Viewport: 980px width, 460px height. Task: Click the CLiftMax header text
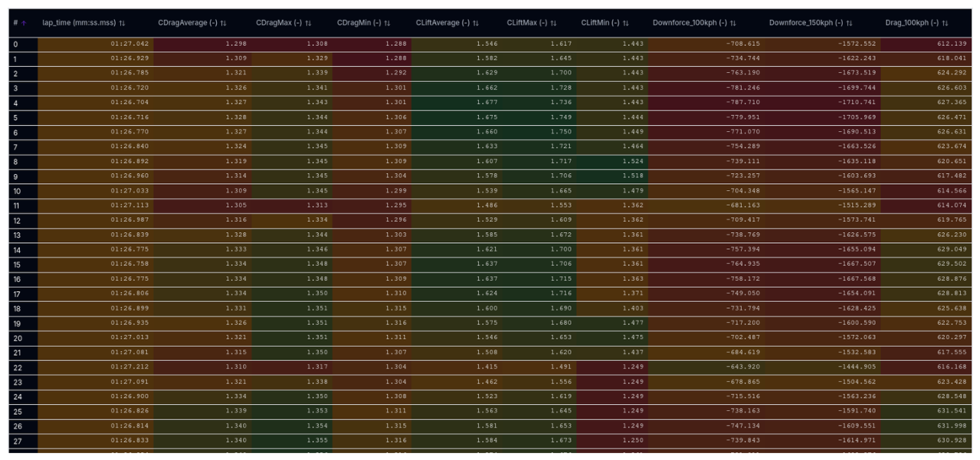point(526,22)
